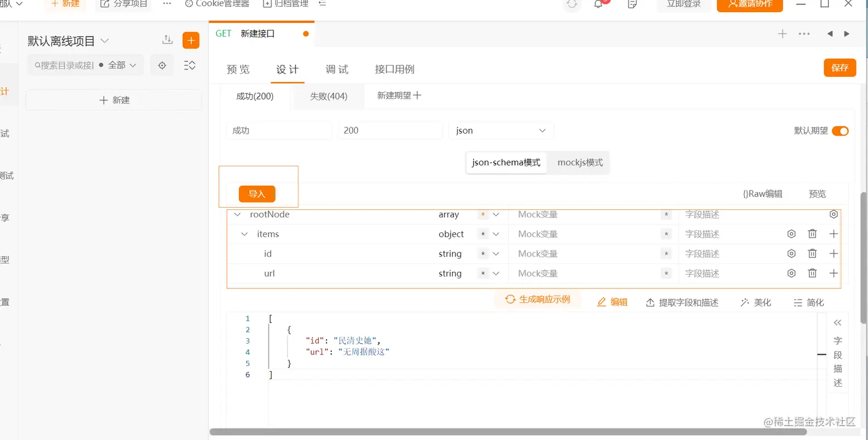Open the tab bar three-dot options
The height and width of the screenshot is (440, 868).
pos(804,34)
